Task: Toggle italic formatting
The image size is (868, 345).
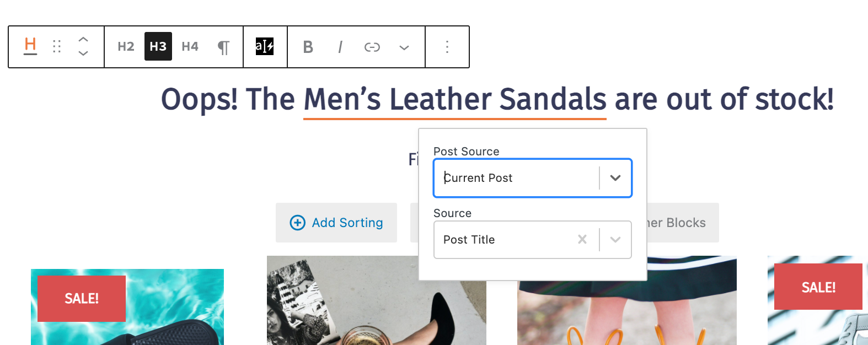Action: tap(340, 47)
